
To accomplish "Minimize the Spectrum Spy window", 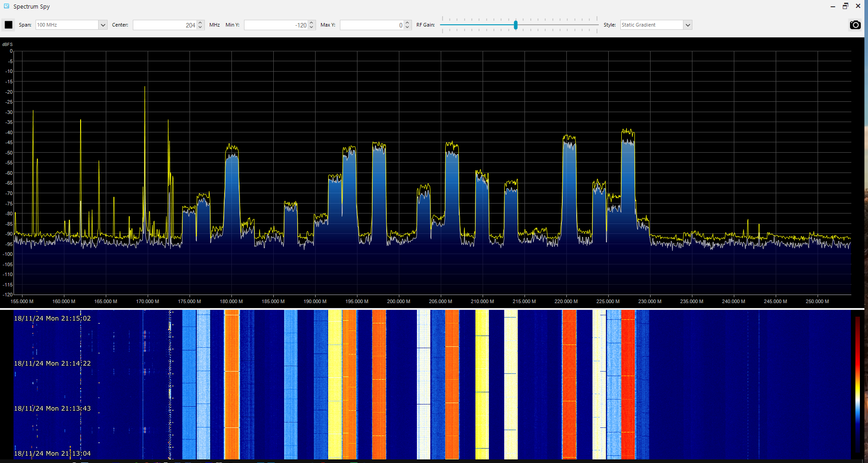I will click(x=833, y=6).
